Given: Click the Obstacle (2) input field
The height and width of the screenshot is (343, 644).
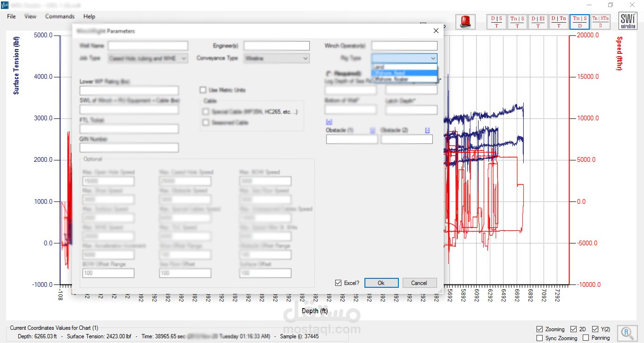Looking at the screenshot, I should (x=407, y=139).
